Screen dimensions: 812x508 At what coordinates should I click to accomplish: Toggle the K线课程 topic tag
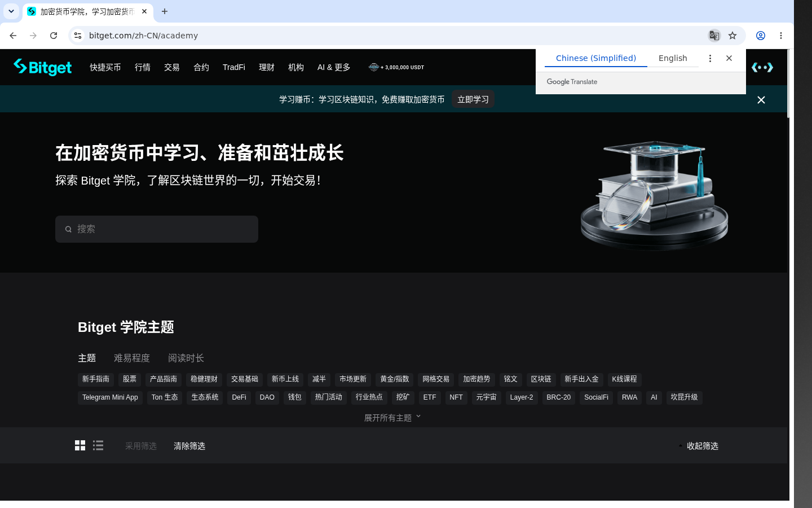coord(625,379)
